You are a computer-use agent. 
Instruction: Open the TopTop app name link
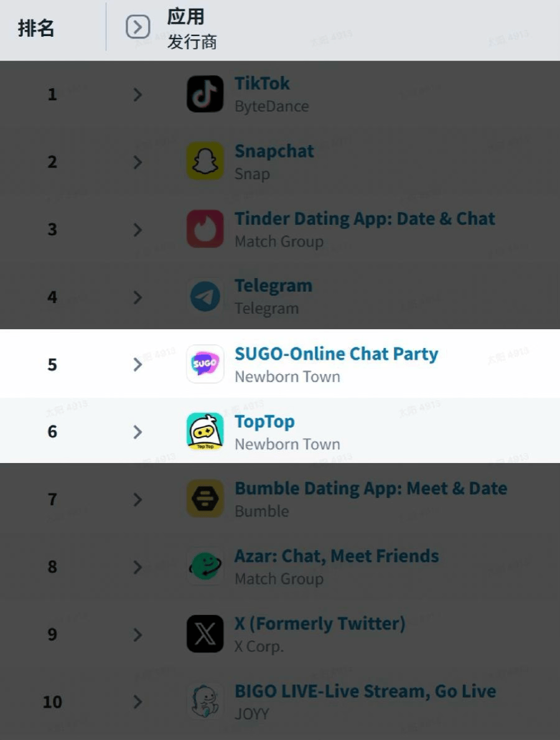264,421
